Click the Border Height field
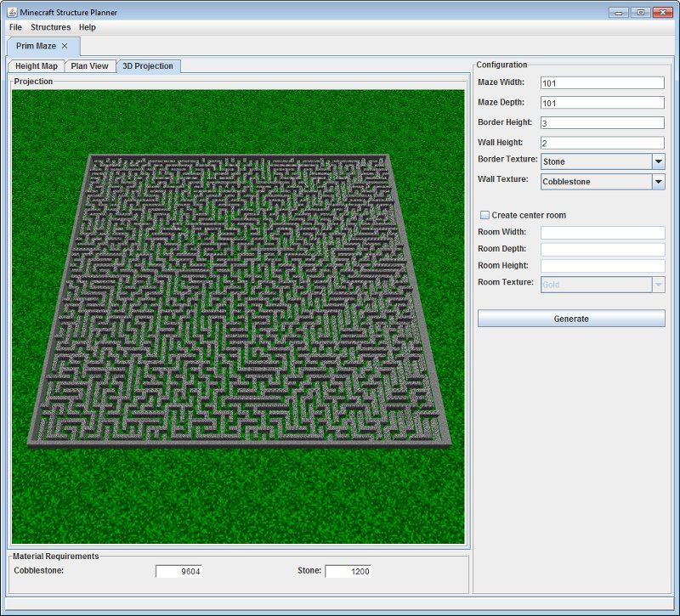Viewport: 680px width, 616px height. [602, 123]
